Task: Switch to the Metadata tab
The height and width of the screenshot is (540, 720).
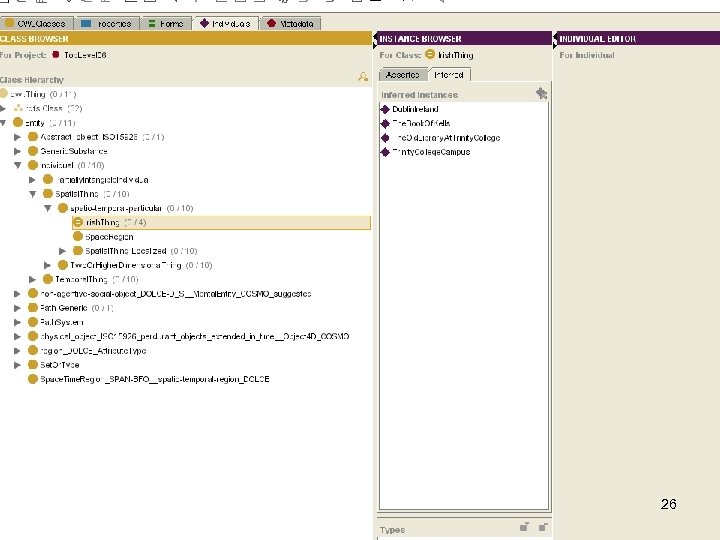Action: coord(291,23)
